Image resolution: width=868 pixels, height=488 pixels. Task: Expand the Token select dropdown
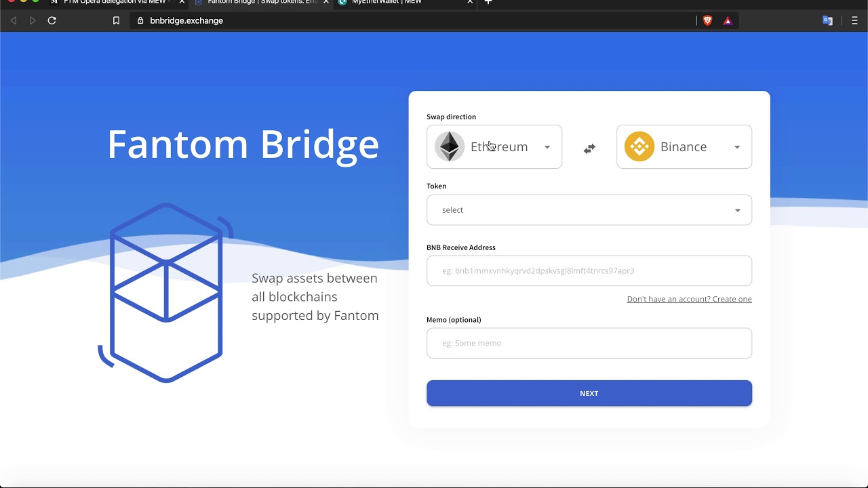(x=589, y=210)
